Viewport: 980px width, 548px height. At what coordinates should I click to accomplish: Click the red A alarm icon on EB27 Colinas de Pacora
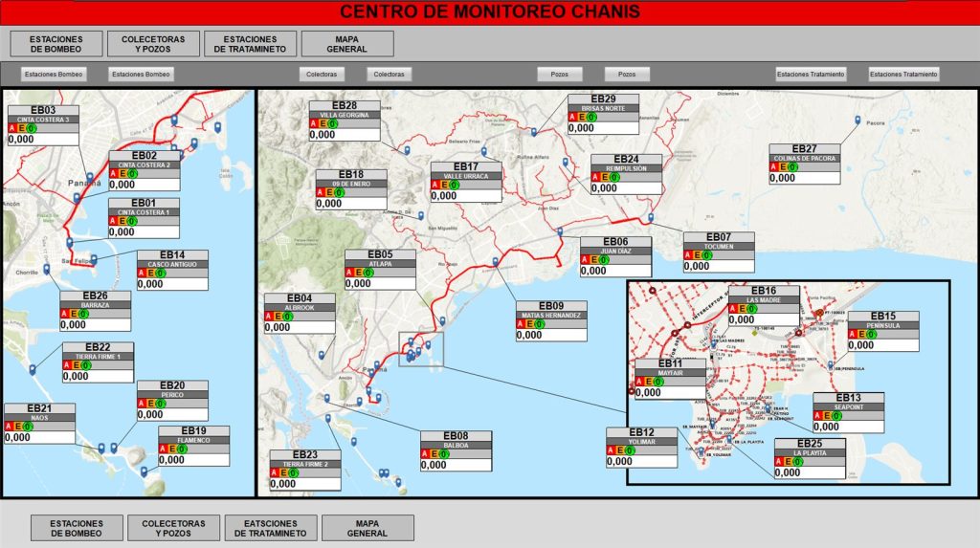773,166
